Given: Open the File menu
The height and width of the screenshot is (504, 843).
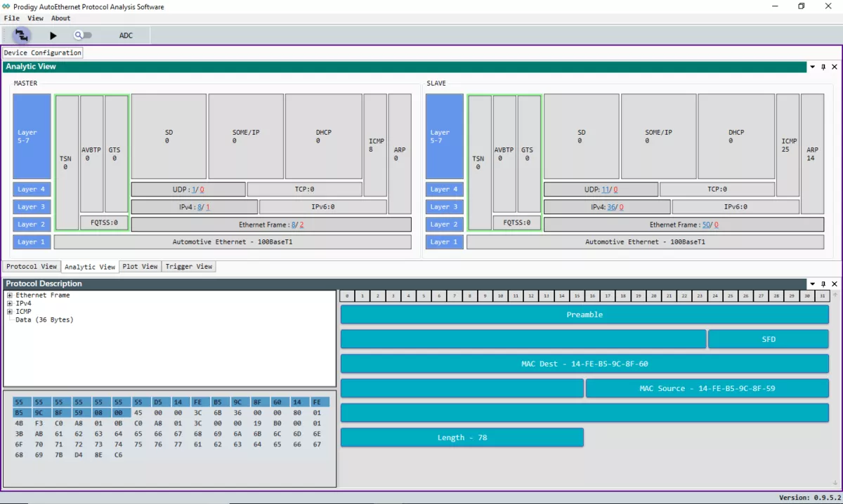Looking at the screenshot, I should [11, 18].
